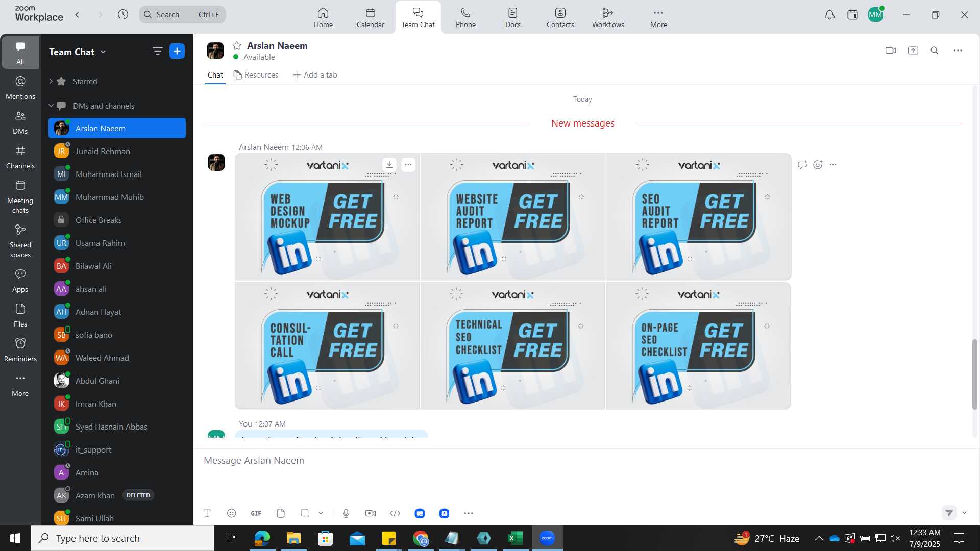The width and height of the screenshot is (980, 551).
Task: Open options for the Web Design Mockup image
Action: tap(408, 165)
